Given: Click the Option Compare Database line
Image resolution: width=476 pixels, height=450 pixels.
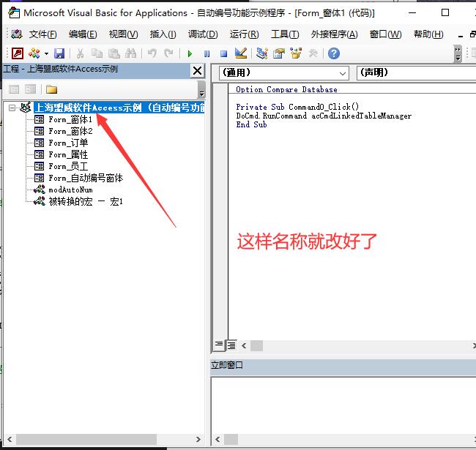Looking at the screenshot, I should click(x=286, y=89).
